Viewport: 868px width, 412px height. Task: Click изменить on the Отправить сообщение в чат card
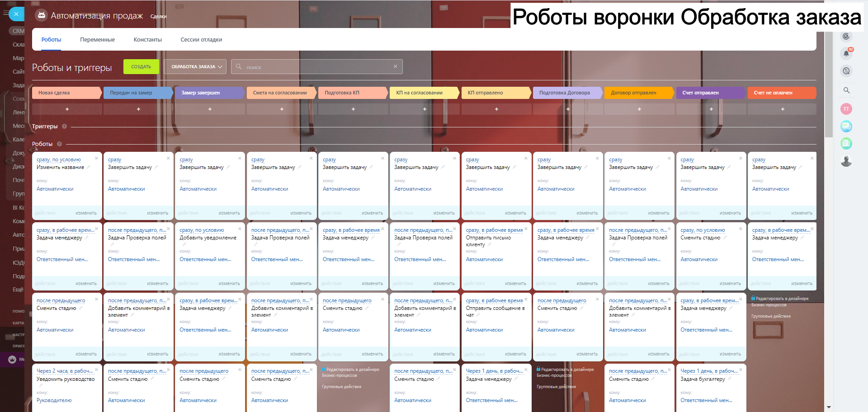(515, 354)
